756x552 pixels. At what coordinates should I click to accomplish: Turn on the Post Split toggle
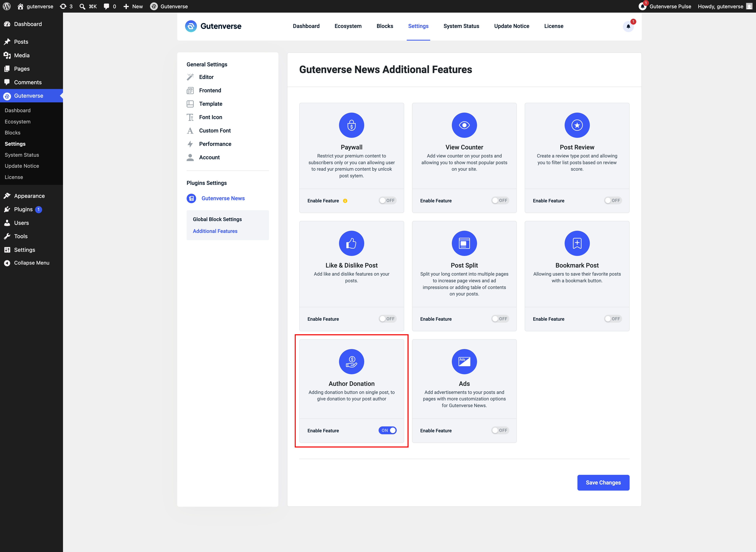click(500, 319)
